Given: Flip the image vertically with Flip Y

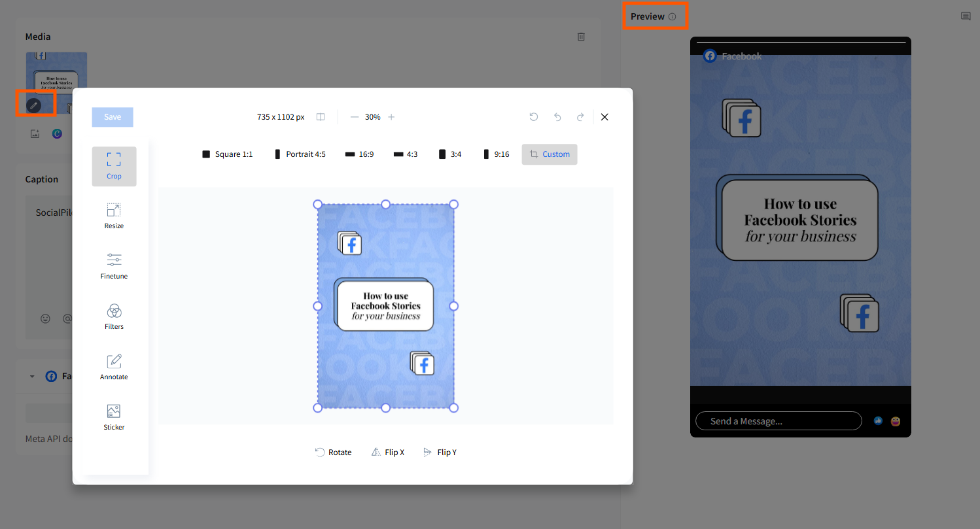Looking at the screenshot, I should [x=440, y=452].
